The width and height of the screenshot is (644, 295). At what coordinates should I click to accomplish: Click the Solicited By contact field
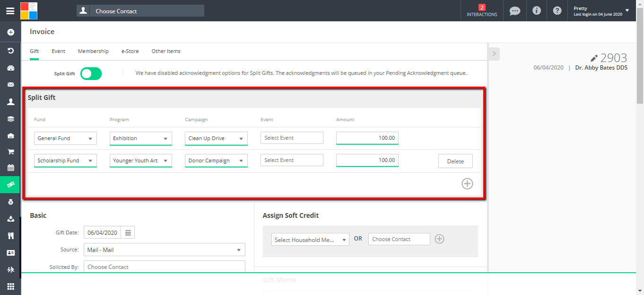[165, 267]
